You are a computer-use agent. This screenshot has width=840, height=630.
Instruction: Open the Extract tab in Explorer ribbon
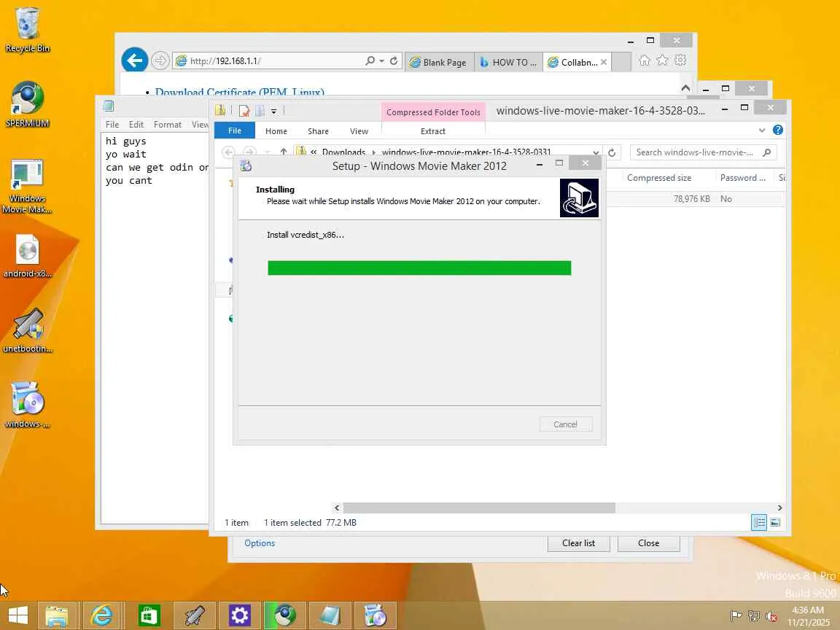click(x=433, y=131)
